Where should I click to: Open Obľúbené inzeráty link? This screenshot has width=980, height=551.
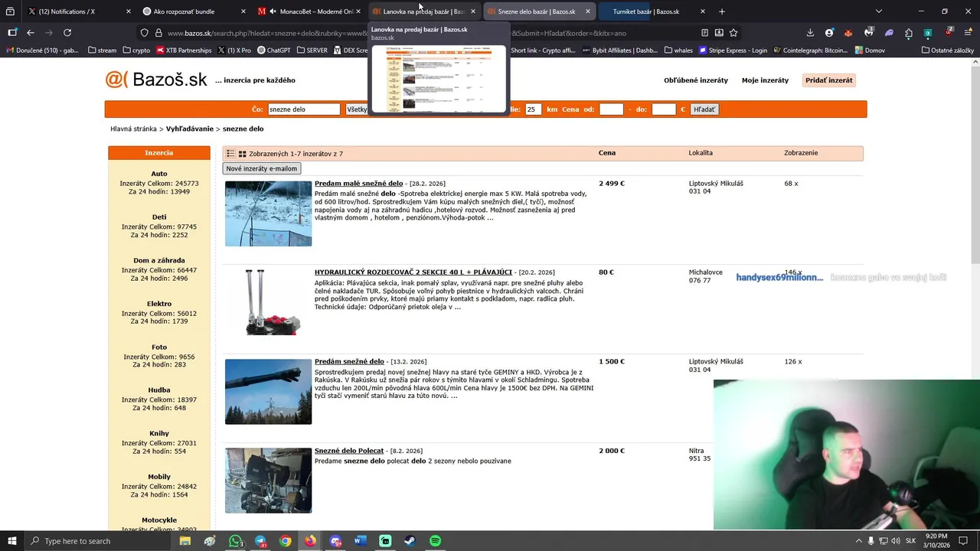click(x=696, y=80)
